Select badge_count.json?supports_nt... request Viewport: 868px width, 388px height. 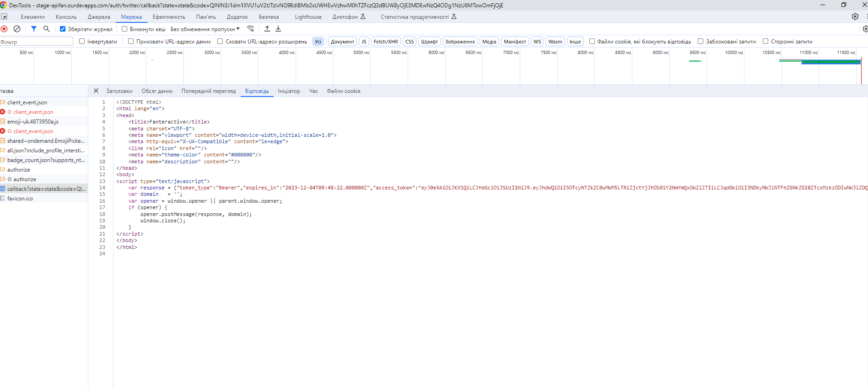[x=44, y=160]
